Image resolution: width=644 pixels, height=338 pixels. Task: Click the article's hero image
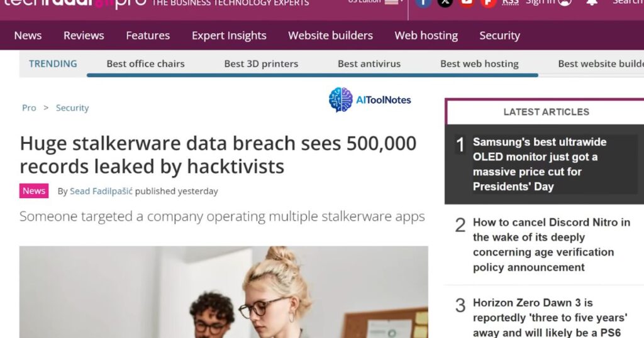tap(223, 292)
